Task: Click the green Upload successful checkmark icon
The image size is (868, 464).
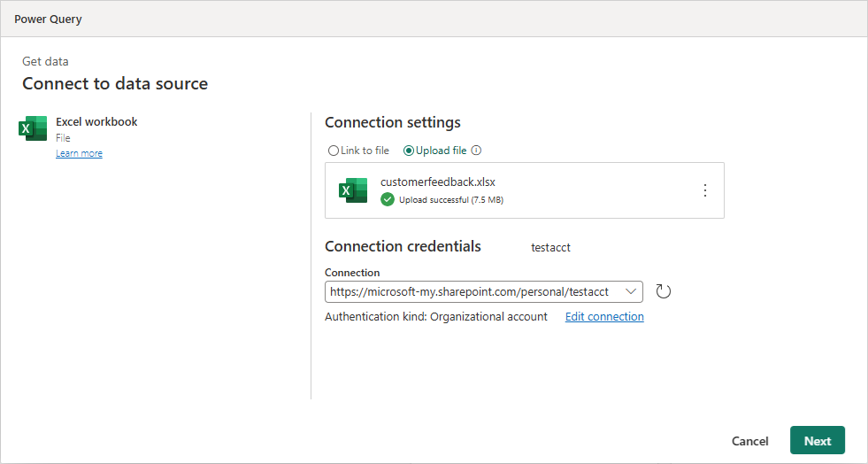Action: coord(388,199)
